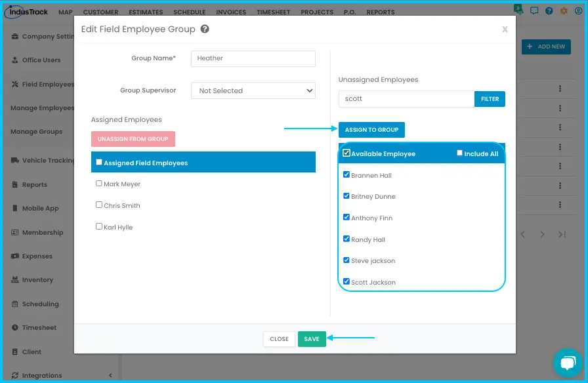Open Inventory in the sidebar
The height and width of the screenshot is (383, 588).
tap(32, 280)
